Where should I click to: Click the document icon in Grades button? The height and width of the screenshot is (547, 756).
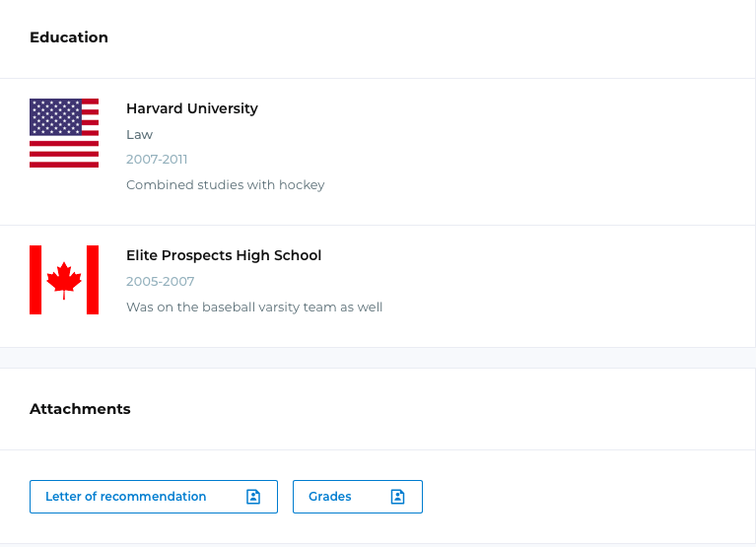398,497
